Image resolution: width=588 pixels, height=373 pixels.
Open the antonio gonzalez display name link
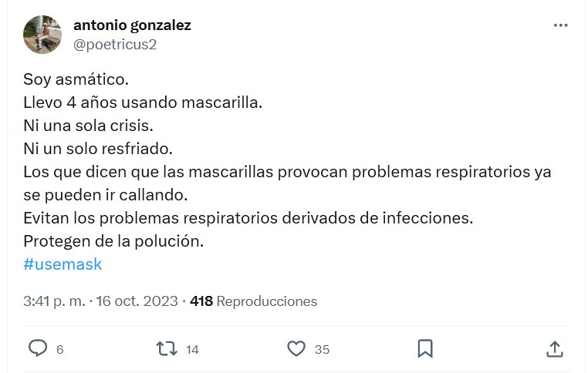(132, 25)
